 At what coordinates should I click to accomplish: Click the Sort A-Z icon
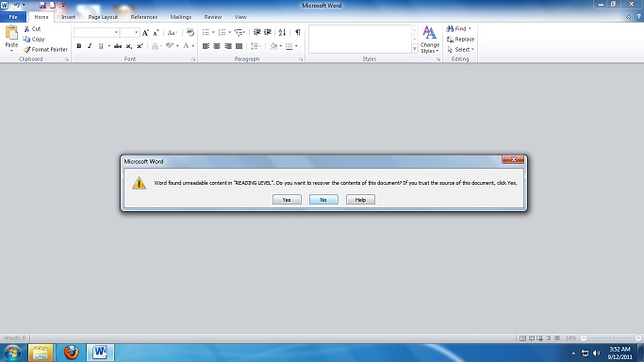[282, 32]
